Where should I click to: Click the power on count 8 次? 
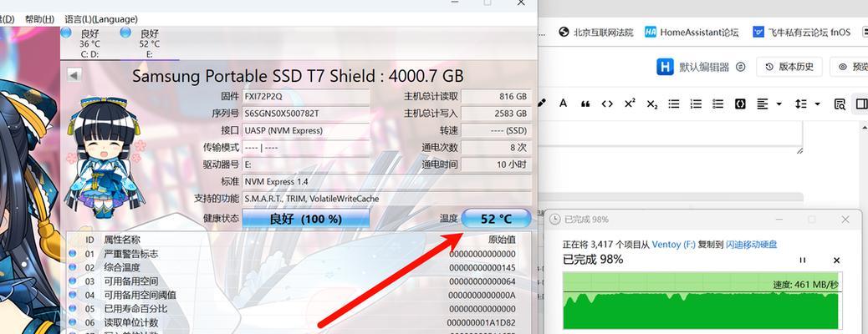click(x=496, y=148)
